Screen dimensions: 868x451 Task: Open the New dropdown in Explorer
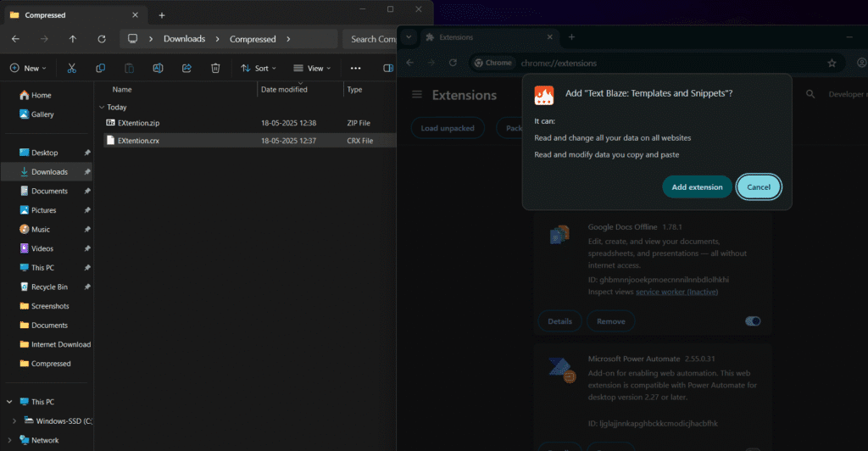tap(28, 68)
